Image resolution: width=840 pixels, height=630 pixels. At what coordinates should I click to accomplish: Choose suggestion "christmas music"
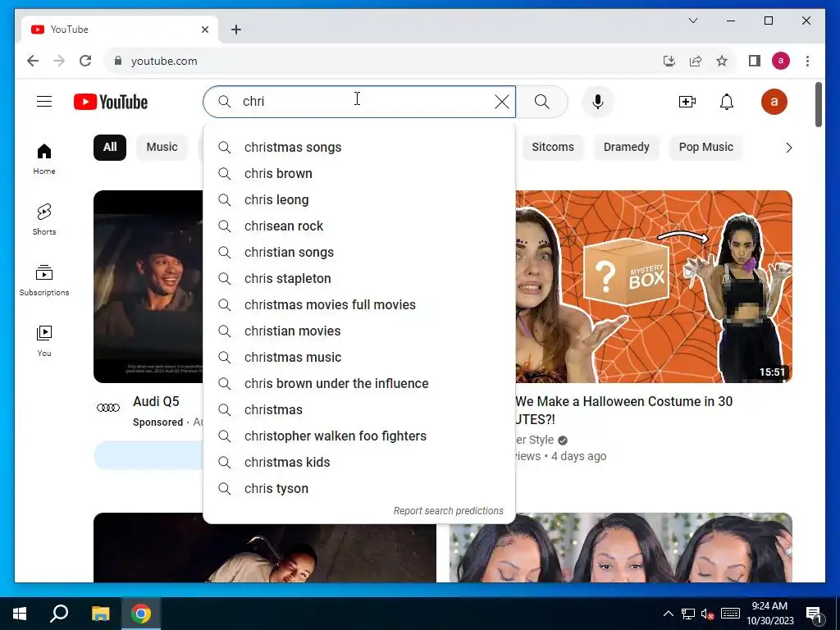359,358
